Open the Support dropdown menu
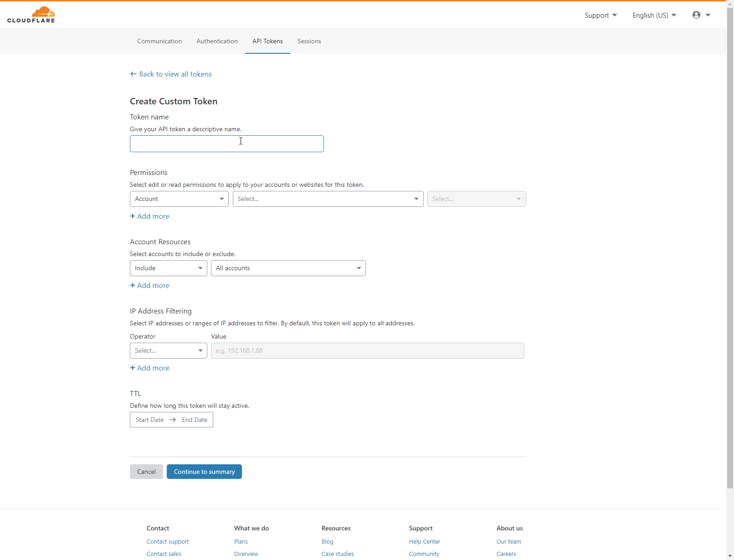 pyautogui.click(x=601, y=15)
